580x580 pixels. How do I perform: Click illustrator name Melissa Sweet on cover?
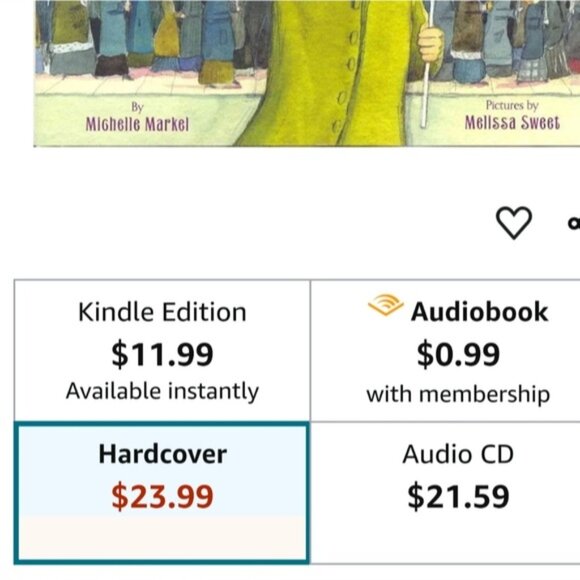(x=512, y=123)
